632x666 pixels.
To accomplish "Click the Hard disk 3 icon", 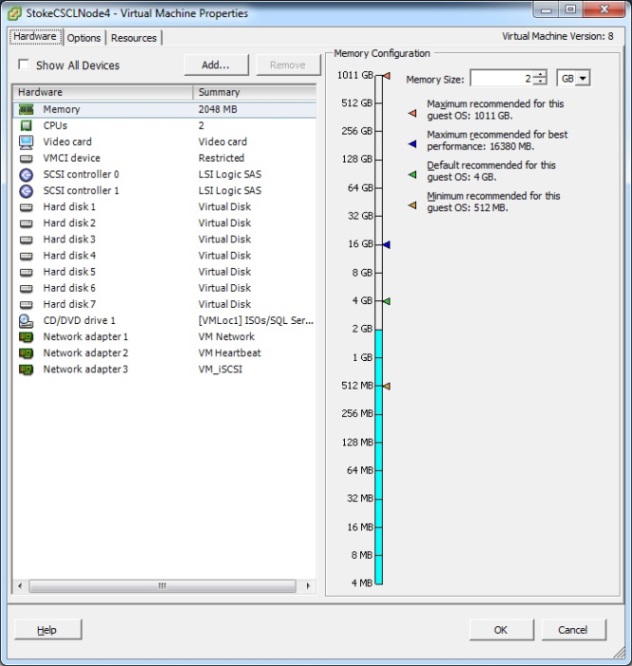I will point(26,240).
